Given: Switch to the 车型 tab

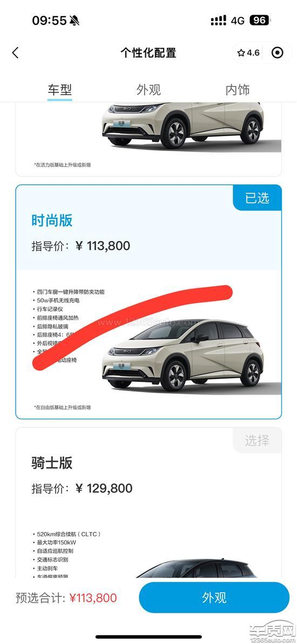Looking at the screenshot, I should pyautogui.click(x=59, y=90).
